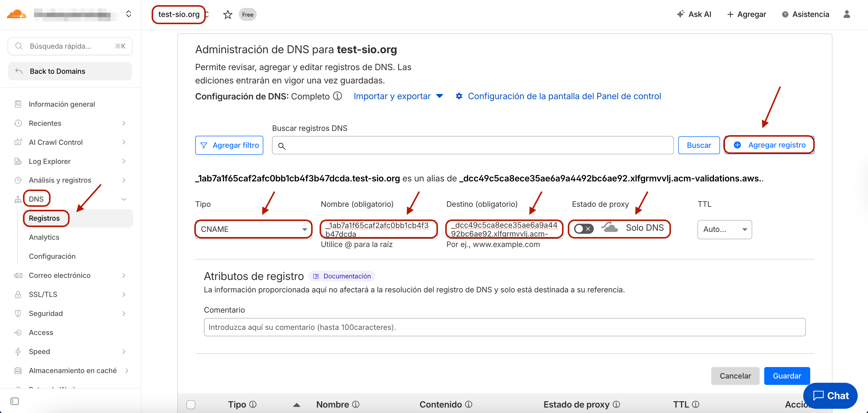
Task: Open the TTL Auto dropdown
Action: 724,229
